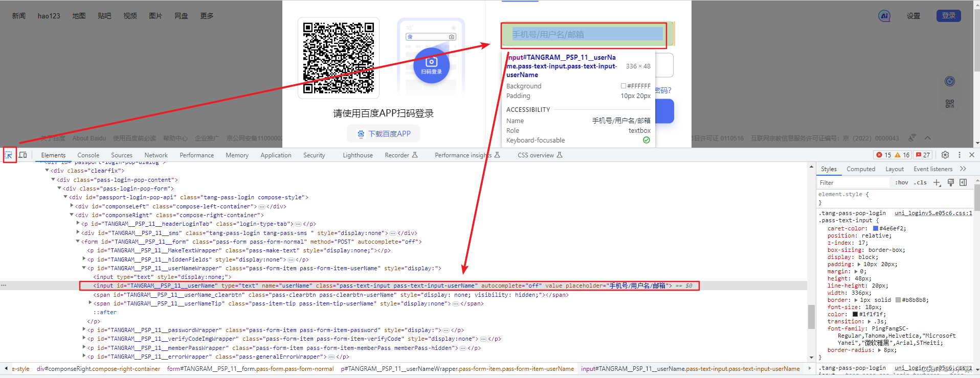The width and height of the screenshot is (980, 378).
Task: Expand the componseLeft div node
Action: pos(72,206)
